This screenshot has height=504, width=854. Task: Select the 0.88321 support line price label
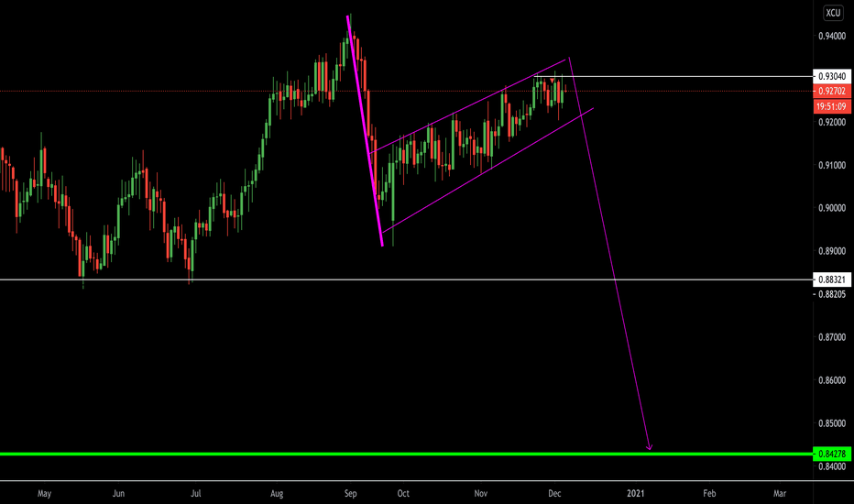coord(832,280)
